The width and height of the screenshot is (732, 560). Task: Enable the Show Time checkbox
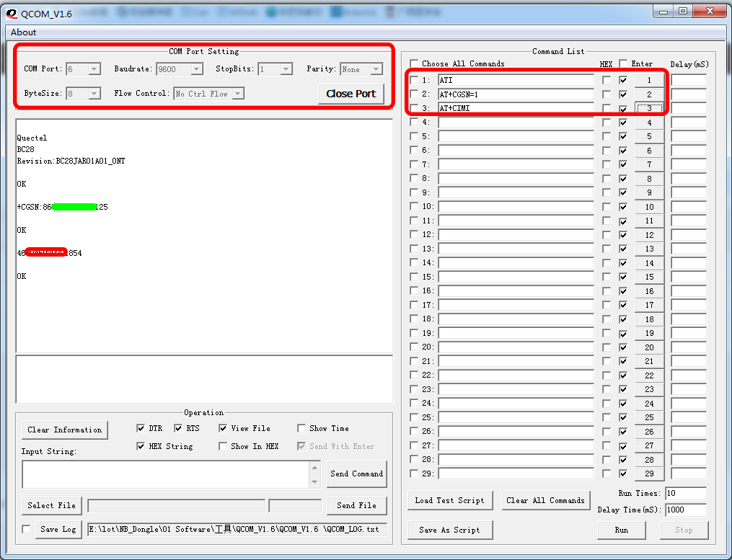301,428
